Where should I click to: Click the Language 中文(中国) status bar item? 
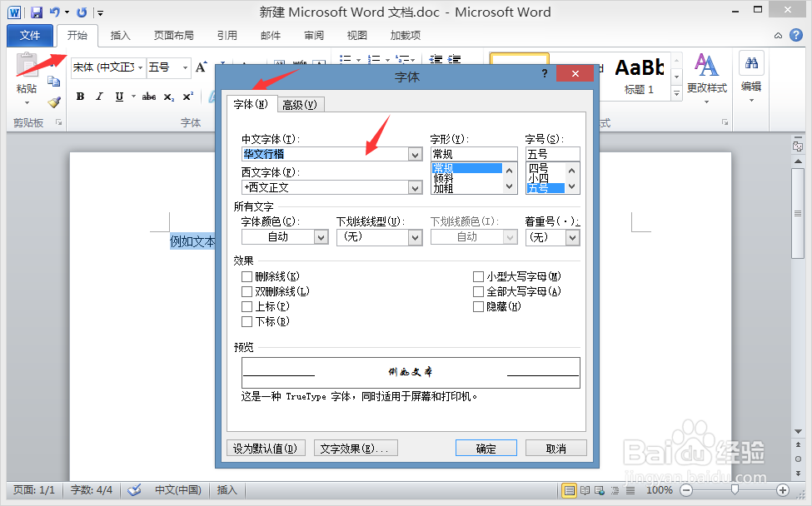177,489
